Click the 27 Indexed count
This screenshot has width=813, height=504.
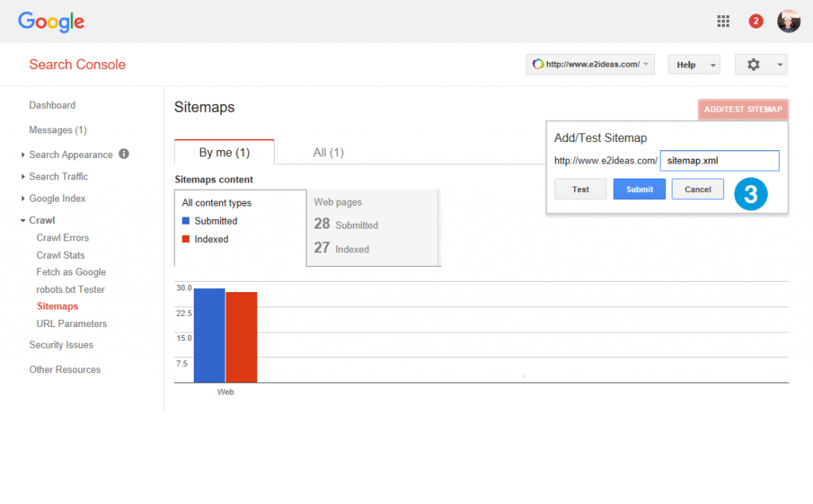pos(341,248)
